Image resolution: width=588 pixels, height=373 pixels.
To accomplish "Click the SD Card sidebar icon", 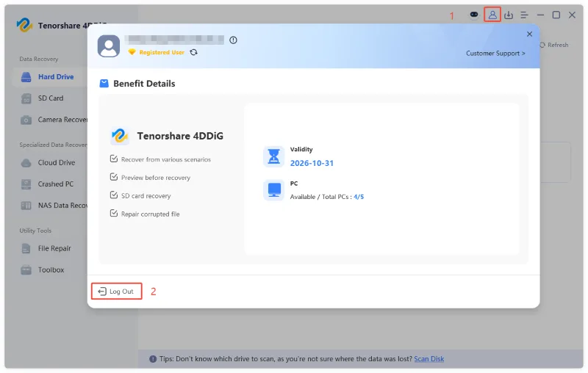I will [x=26, y=98].
